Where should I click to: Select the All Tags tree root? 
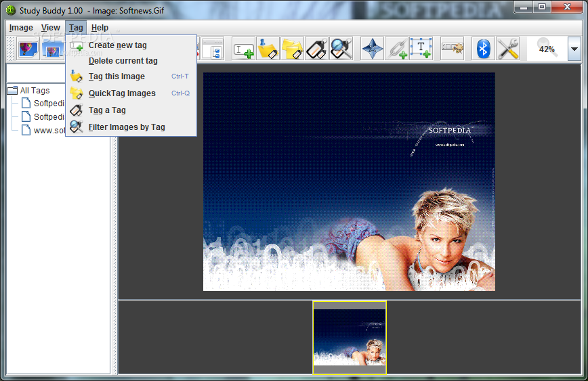35,90
